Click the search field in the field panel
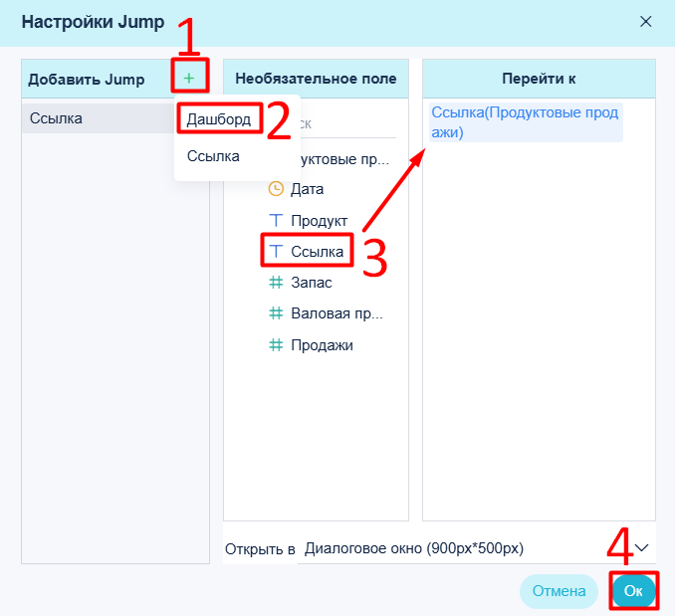675x616 pixels. tap(346, 123)
